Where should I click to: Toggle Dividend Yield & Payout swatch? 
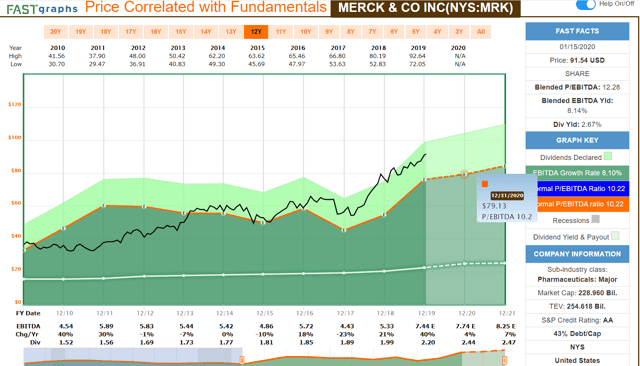coord(615,235)
